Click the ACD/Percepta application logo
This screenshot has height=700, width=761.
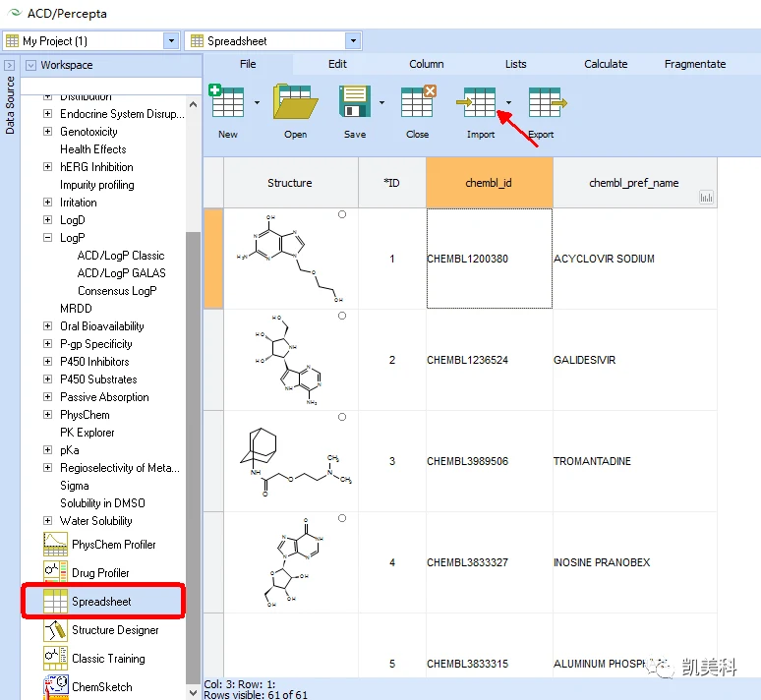(15, 13)
